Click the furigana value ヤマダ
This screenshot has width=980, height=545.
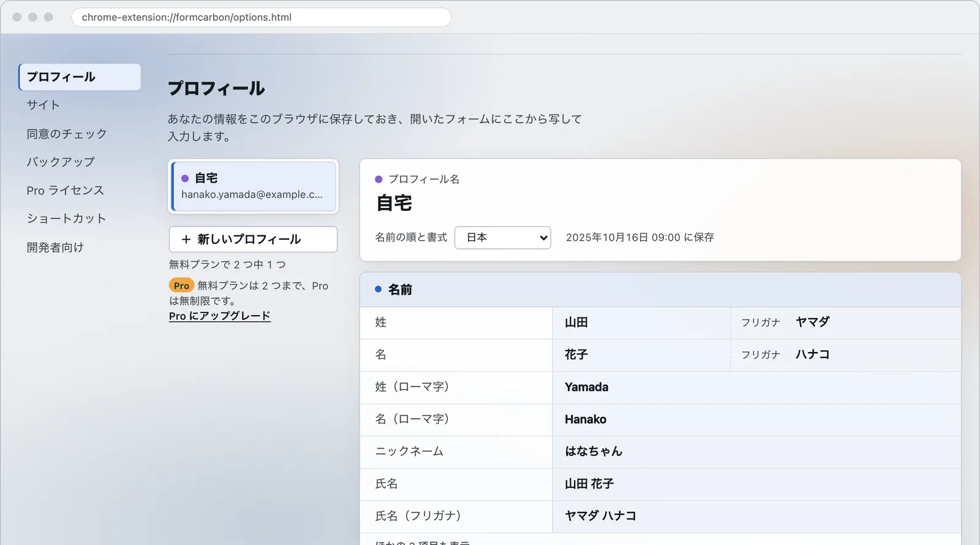point(812,322)
